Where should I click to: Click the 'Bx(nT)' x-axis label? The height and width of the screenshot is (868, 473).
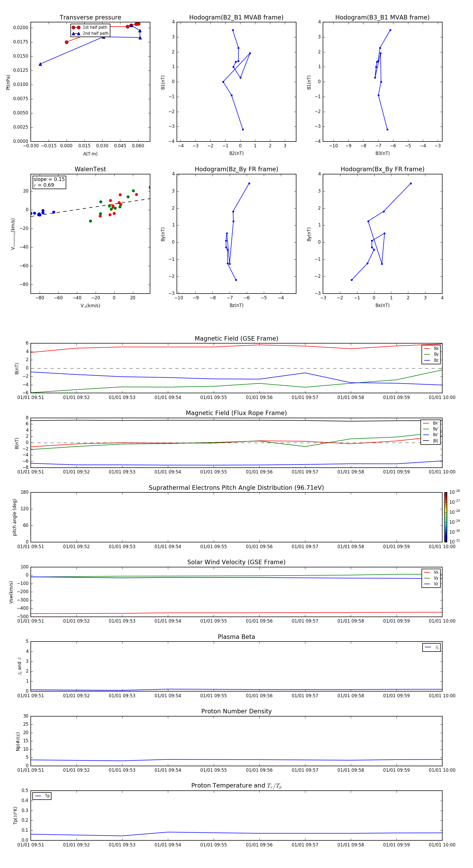(382, 305)
